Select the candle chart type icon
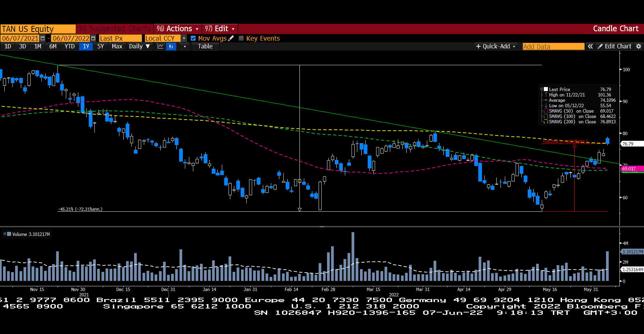The height and width of the screenshot is (334, 644). coord(171,46)
